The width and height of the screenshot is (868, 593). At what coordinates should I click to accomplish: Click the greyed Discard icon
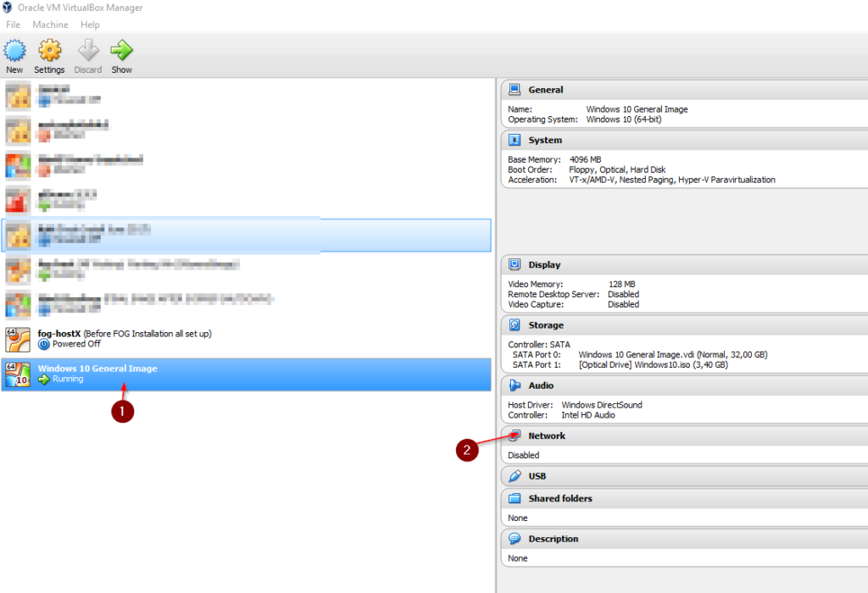[87, 49]
